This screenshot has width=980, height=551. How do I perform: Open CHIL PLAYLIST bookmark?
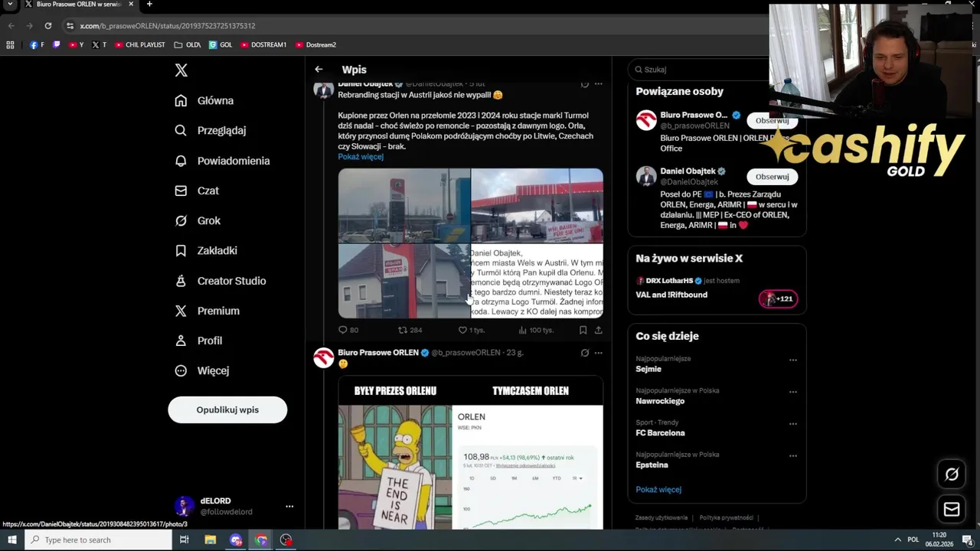(x=140, y=45)
